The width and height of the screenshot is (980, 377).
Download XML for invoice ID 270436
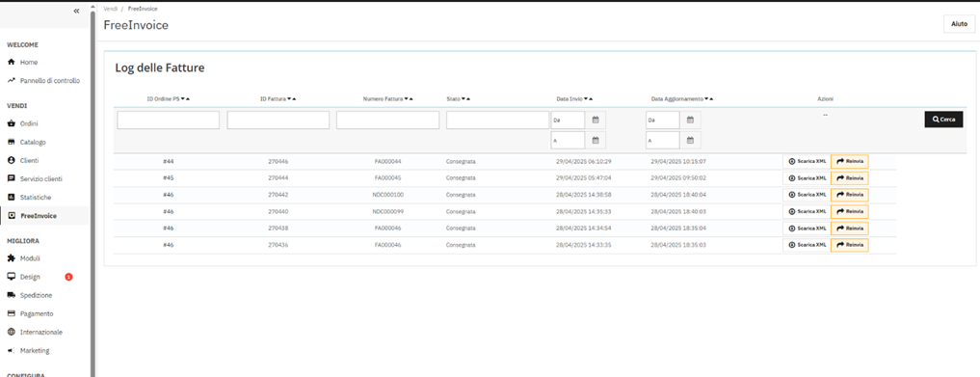click(x=807, y=245)
